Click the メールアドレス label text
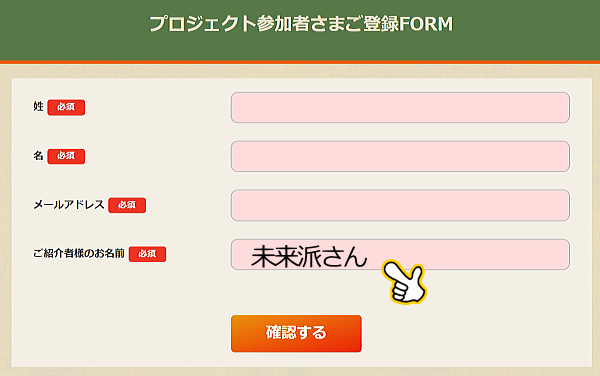This screenshot has height=376, width=600. [x=69, y=205]
